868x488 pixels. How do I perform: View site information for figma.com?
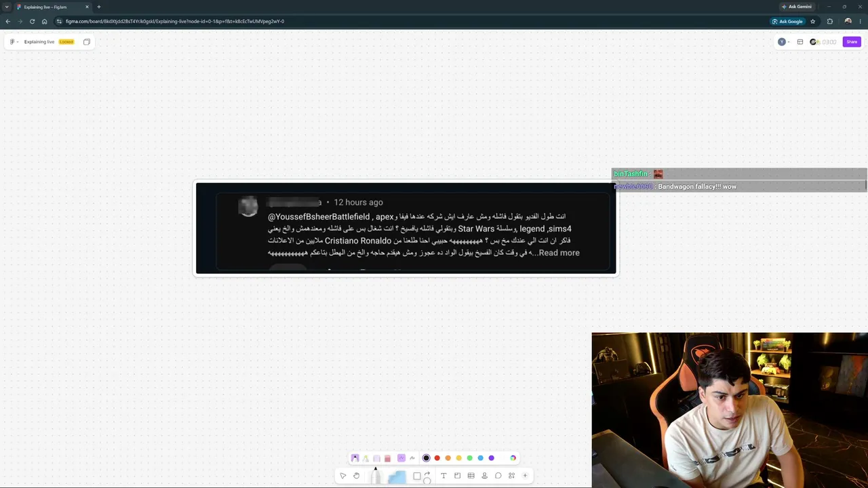[59, 21]
